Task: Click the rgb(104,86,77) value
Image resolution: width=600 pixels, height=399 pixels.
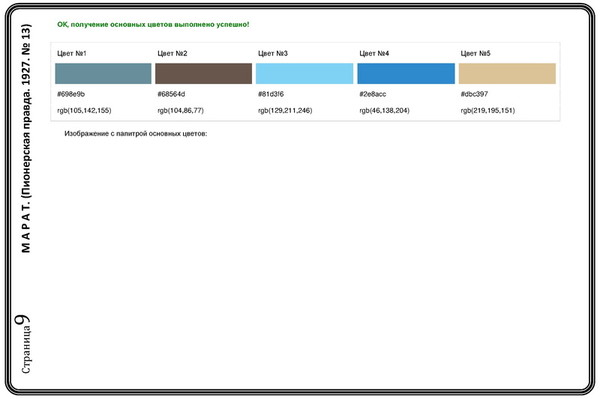Action: pyautogui.click(x=181, y=111)
